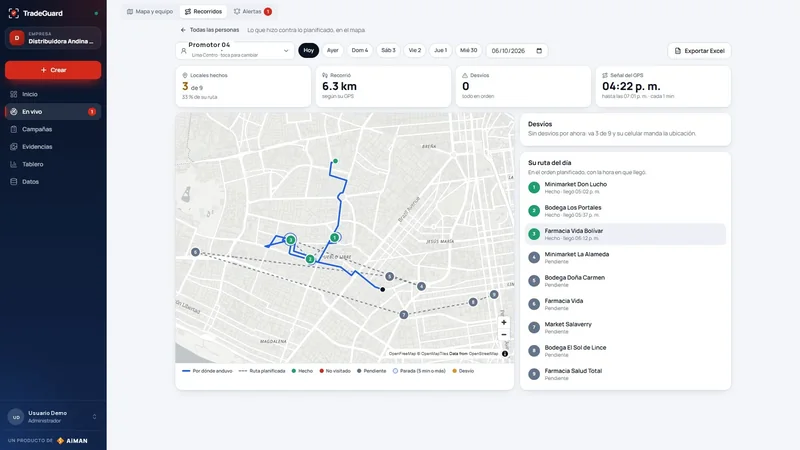Go back to Todas las personas
800x450 pixels.
(210, 30)
